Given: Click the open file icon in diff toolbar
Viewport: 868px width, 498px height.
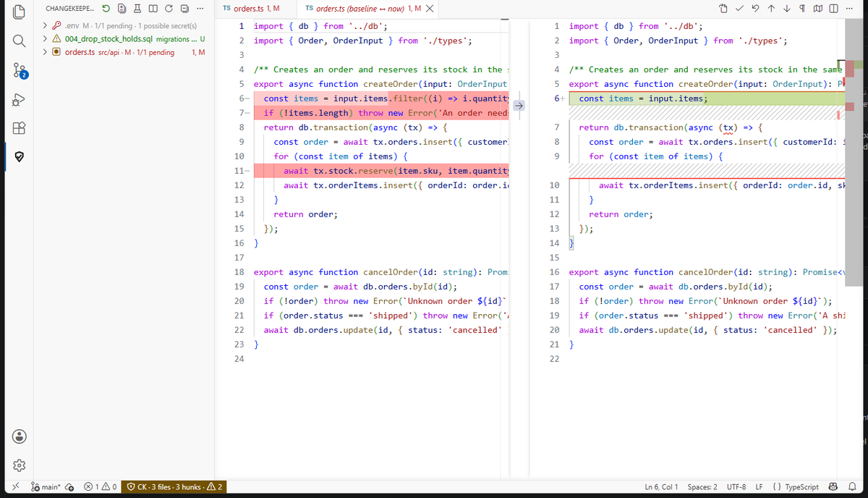Looking at the screenshot, I should [x=724, y=9].
